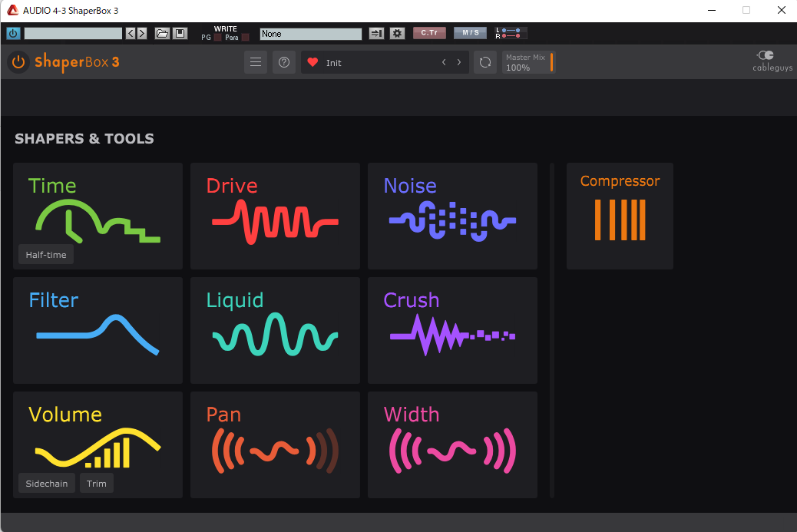Click the arrow-to-bar routing icon
The image size is (797, 532).
(x=377, y=34)
